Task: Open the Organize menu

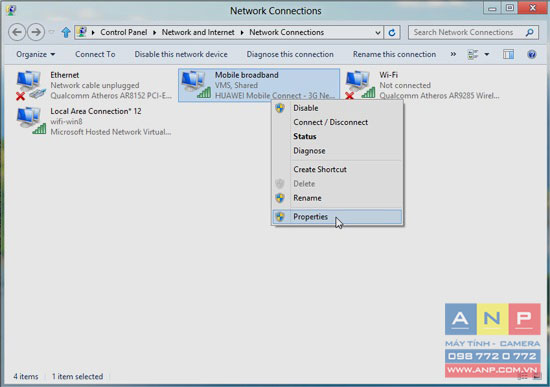Action: (35, 54)
